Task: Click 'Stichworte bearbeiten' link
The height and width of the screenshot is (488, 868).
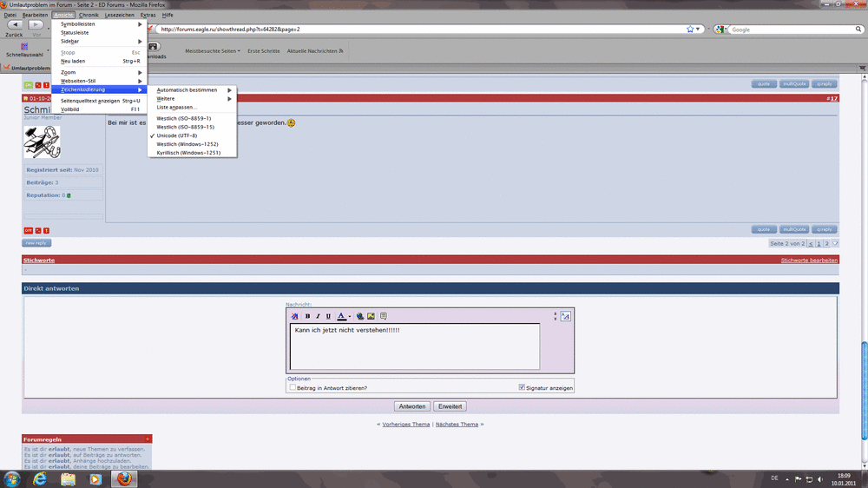Action: (809, 260)
